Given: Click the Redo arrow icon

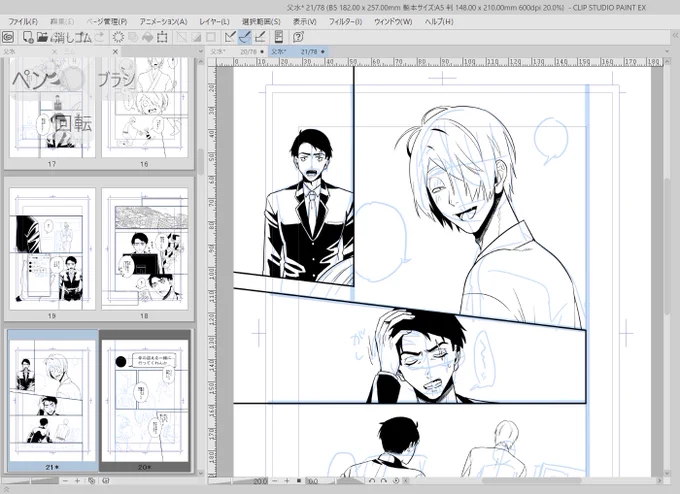Looking at the screenshot, I should tap(100, 37).
